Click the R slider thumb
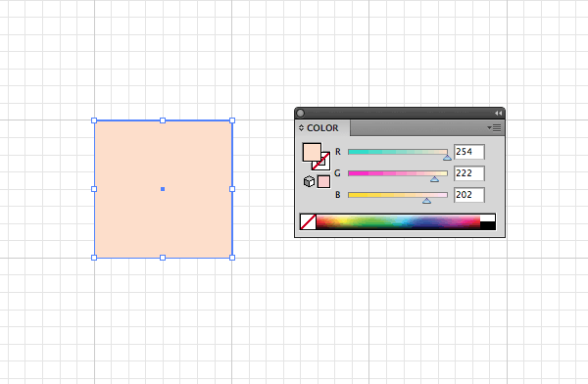The image size is (588, 384). pyautogui.click(x=447, y=158)
